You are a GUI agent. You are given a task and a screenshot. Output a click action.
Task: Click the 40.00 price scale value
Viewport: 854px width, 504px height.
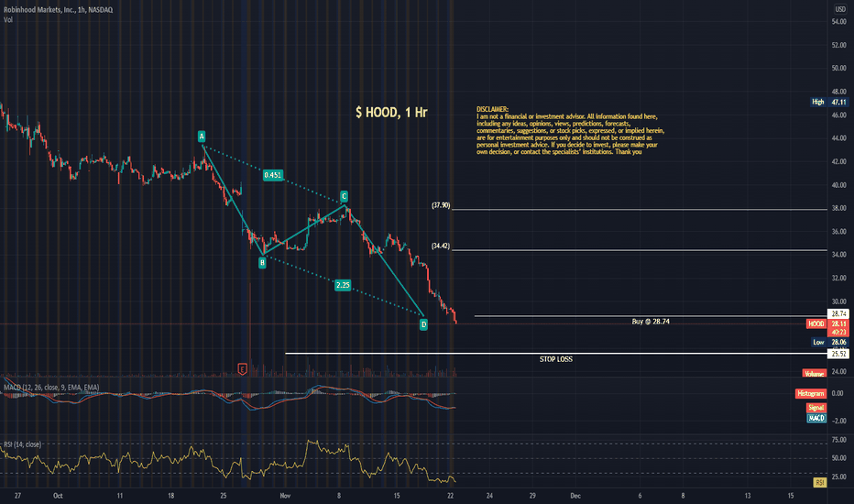[838, 185]
